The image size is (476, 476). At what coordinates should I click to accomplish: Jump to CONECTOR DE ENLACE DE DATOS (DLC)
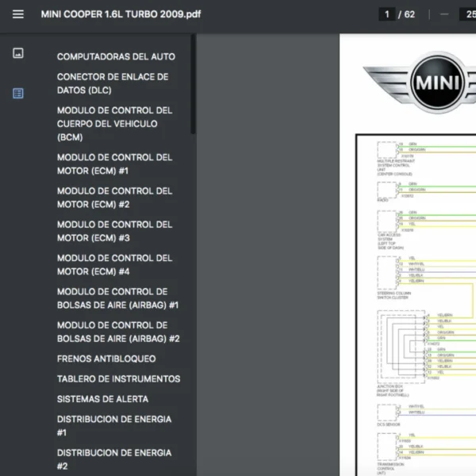(x=113, y=84)
